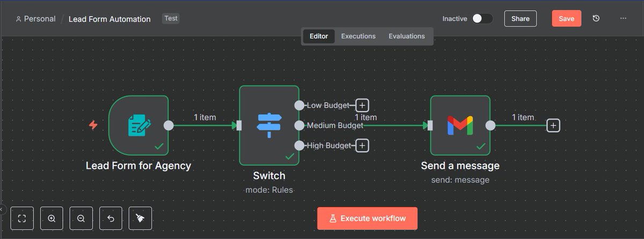
Task: Click the Share button
Action: click(x=521, y=18)
